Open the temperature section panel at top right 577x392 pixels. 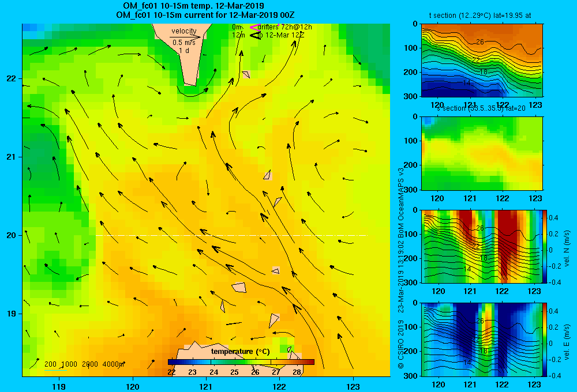pyautogui.click(x=482, y=61)
